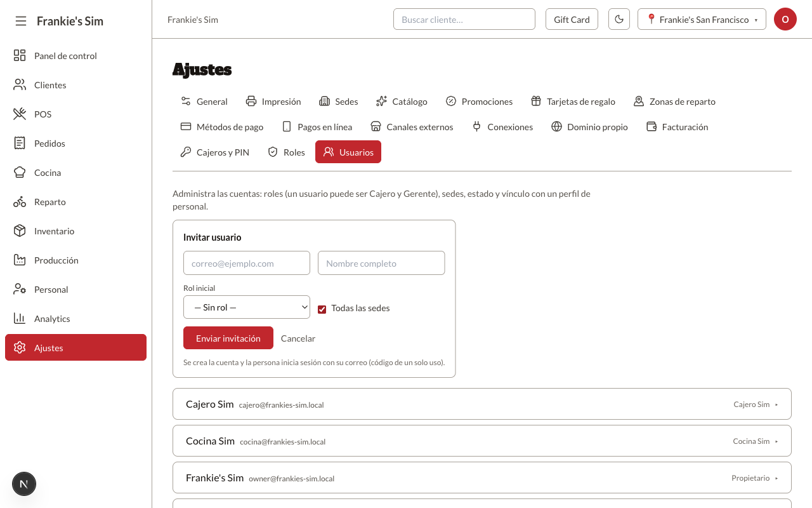Click the Enviar invitación button
The image size is (812, 508).
[228, 338]
